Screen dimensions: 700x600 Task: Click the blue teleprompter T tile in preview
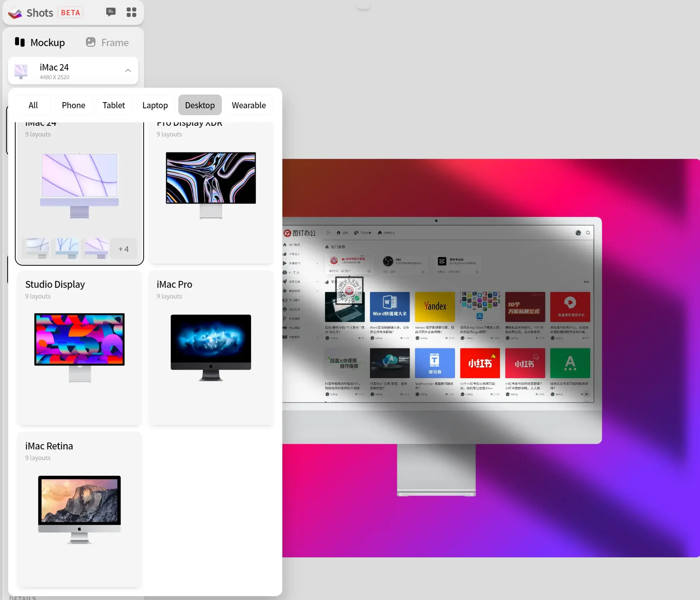tap(435, 363)
